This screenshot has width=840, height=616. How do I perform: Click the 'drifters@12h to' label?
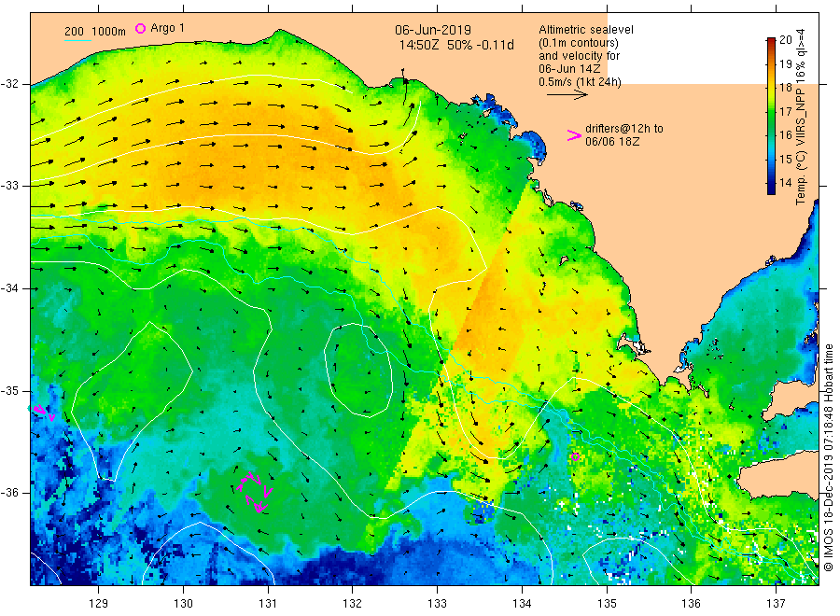[x=624, y=129]
